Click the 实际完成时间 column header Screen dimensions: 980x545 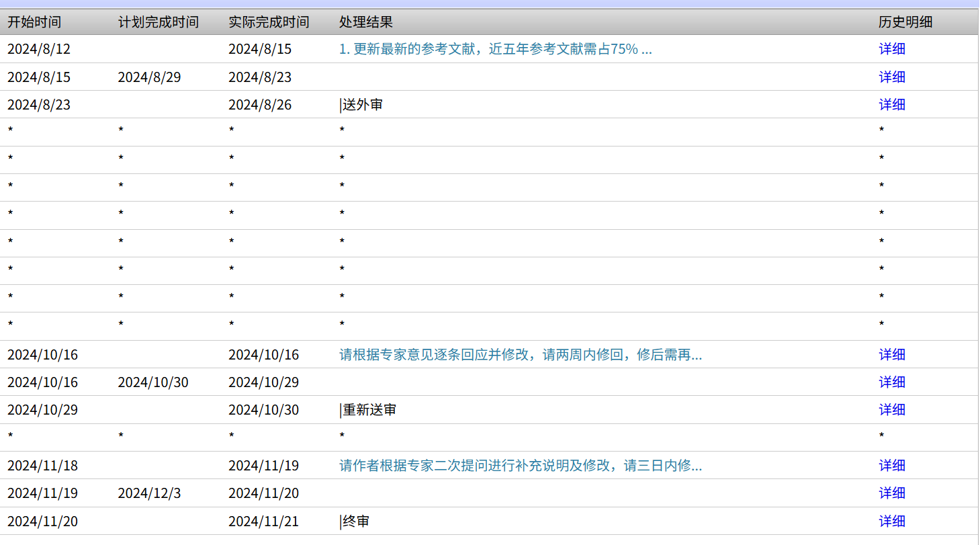tap(269, 22)
